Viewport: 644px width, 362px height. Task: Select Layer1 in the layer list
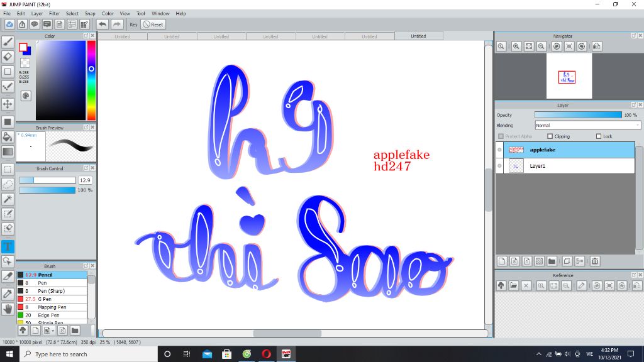[565, 166]
